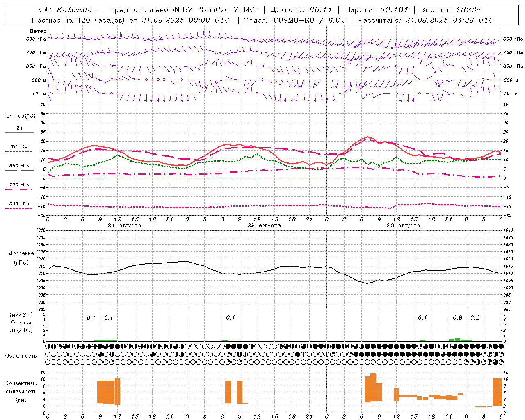This screenshot has width=525, height=420.
Task: Select the (мм/3ч.) precipitation unit label
Action: click(21, 315)
